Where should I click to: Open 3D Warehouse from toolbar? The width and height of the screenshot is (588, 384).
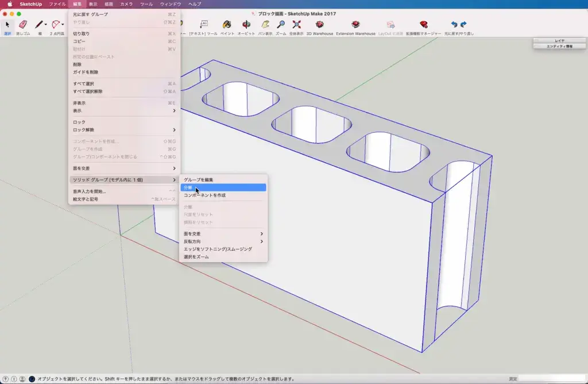point(319,25)
